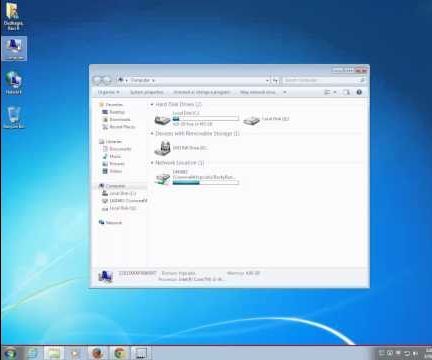The width and height of the screenshot is (432, 360).
Task: Launch Windows Media Player from taskbar
Action: pos(76,353)
